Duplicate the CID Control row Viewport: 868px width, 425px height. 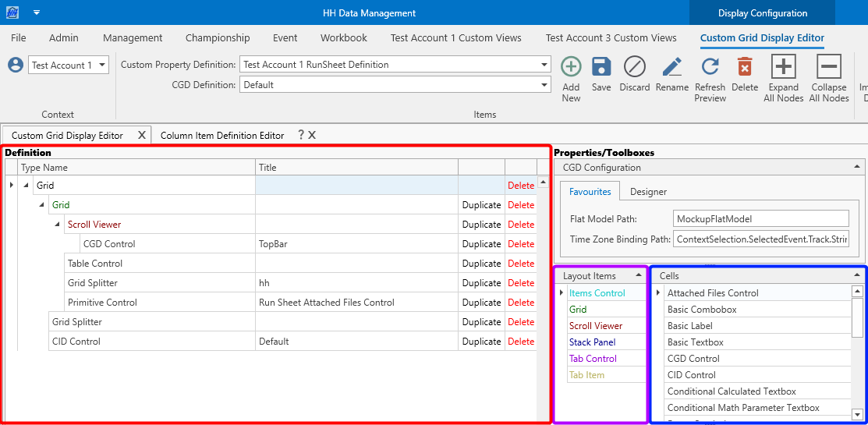(481, 342)
